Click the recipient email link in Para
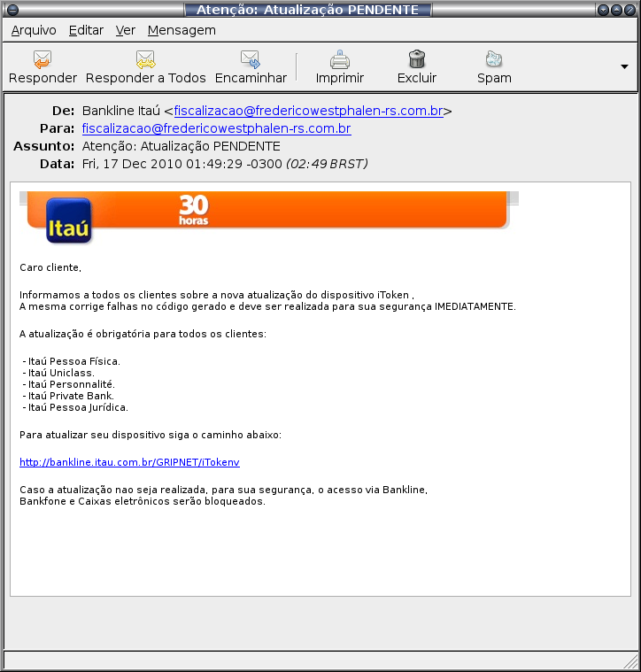The width and height of the screenshot is (641, 672). click(x=216, y=128)
